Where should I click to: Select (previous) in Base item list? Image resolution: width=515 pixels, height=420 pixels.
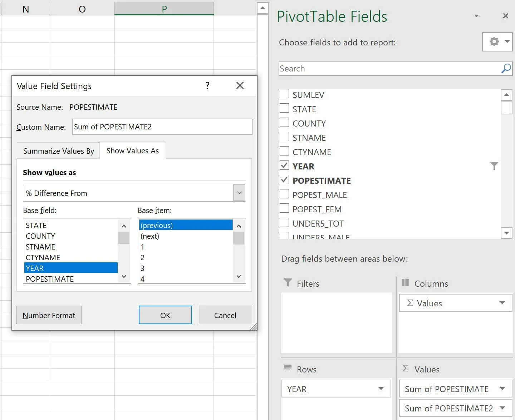(x=186, y=225)
